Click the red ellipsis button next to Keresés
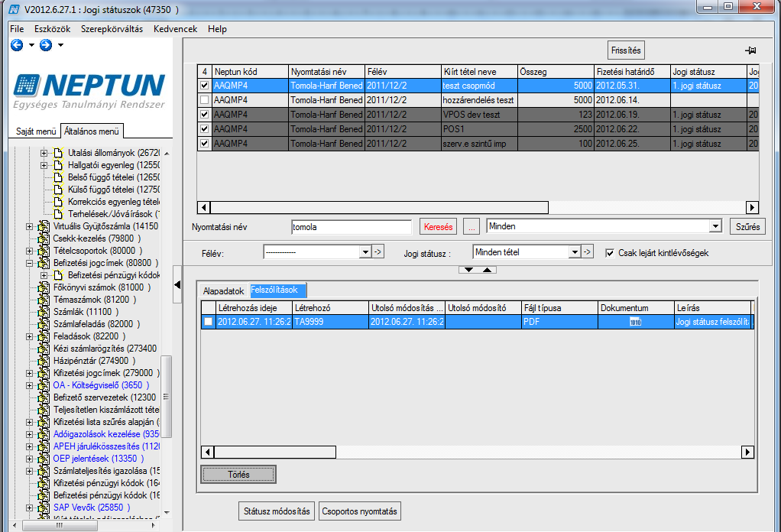The width and height of the screenshot is (781, 532). (x=472, y=227)
